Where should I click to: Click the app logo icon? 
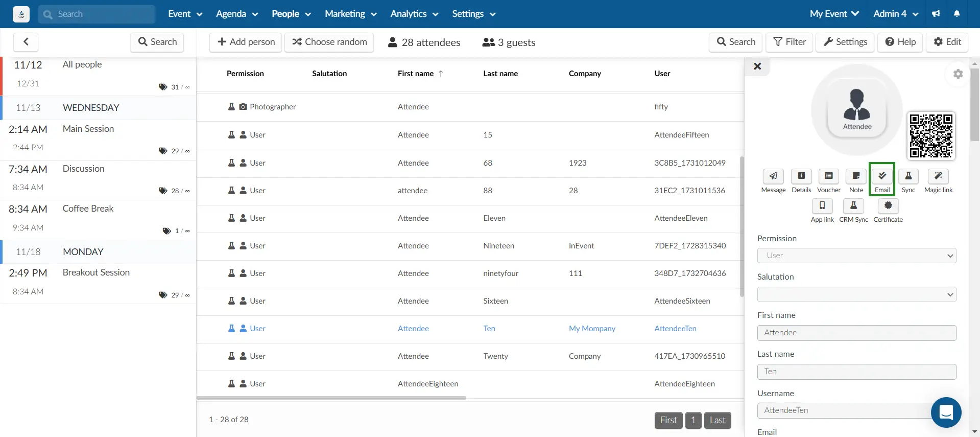21,14
